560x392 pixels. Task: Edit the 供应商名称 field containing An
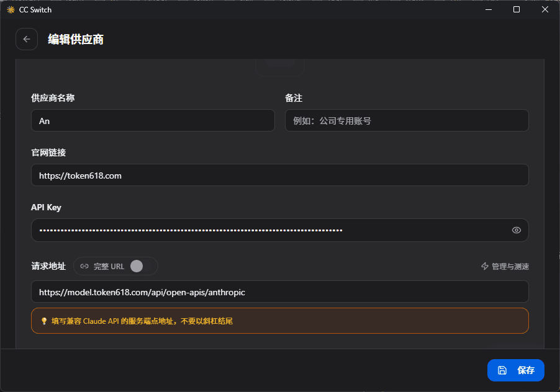pyautogui.click(x=153, y=120)
